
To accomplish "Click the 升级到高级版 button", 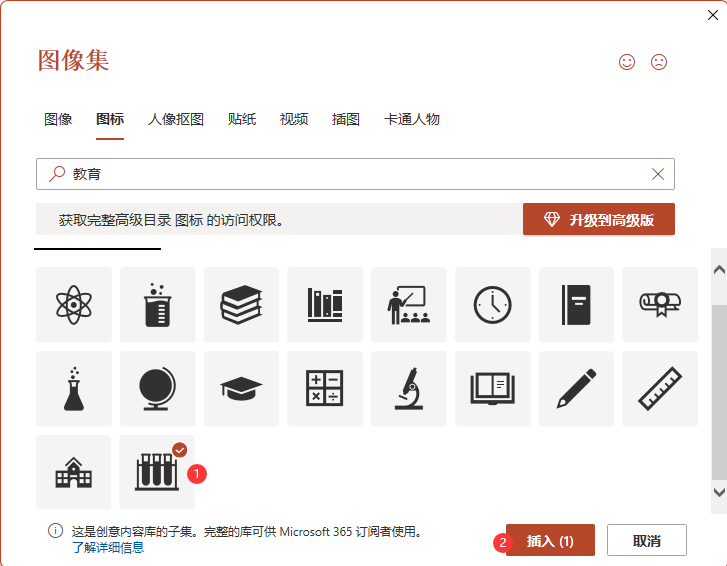I will pos(599,219).
